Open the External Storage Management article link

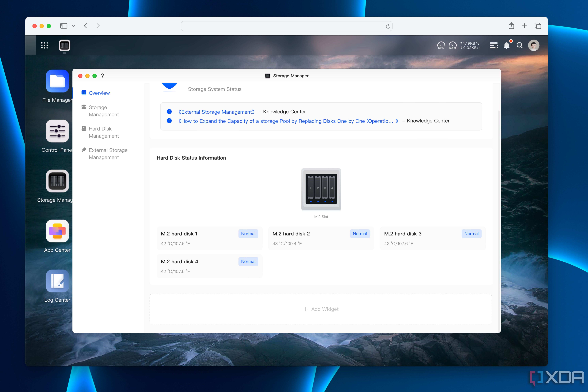[x=217, y=112]
